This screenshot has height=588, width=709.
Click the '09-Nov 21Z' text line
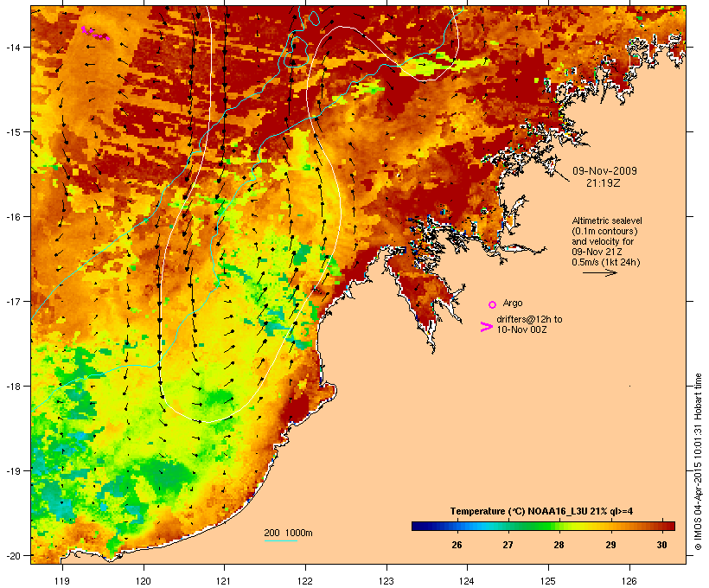pos(597,252)
